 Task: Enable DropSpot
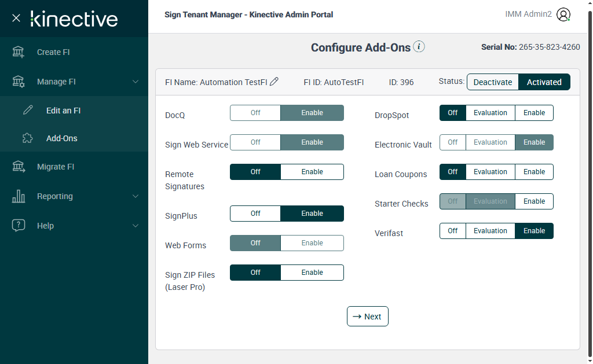[534, 113]
